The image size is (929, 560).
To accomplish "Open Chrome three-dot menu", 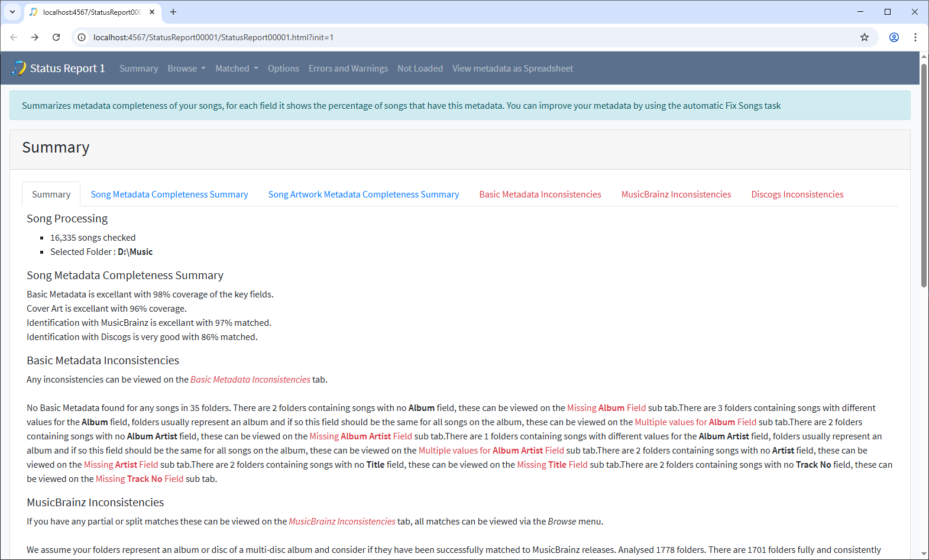I will click(x=915, y=37).
